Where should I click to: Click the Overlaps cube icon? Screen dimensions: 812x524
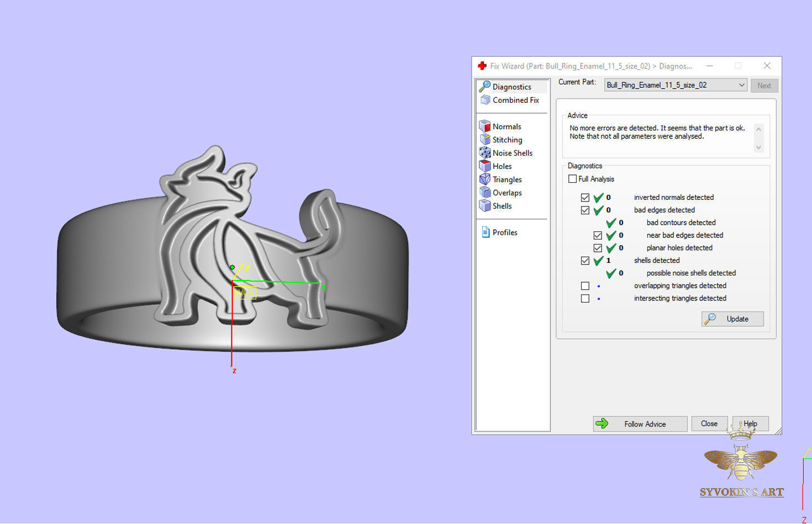click(x=484, y=193)
